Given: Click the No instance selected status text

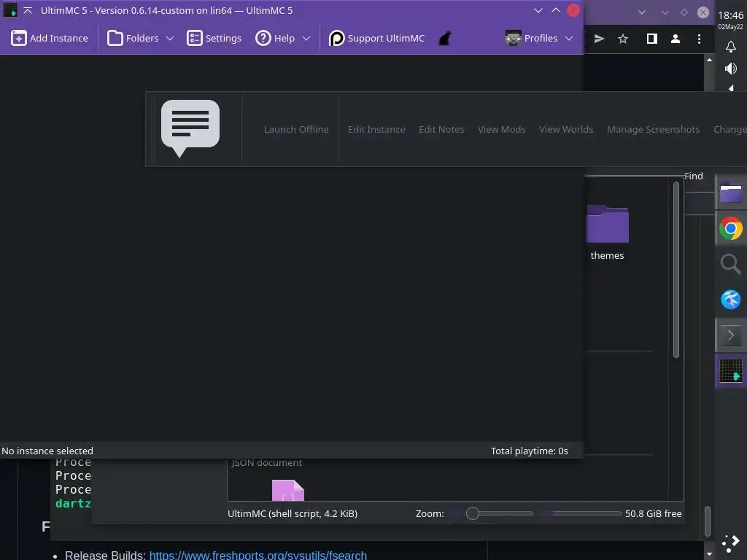Looking at the screenshot, I should (x=47, y=451).
